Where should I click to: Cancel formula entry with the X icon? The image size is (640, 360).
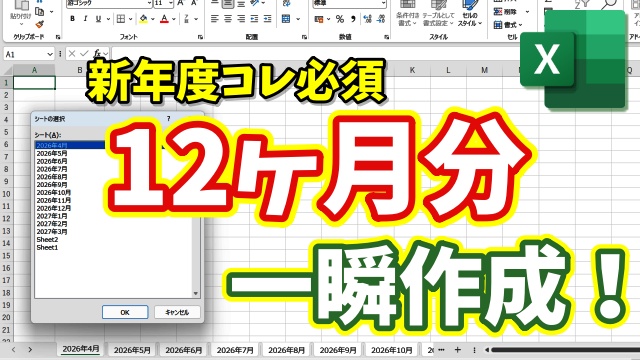72,53
